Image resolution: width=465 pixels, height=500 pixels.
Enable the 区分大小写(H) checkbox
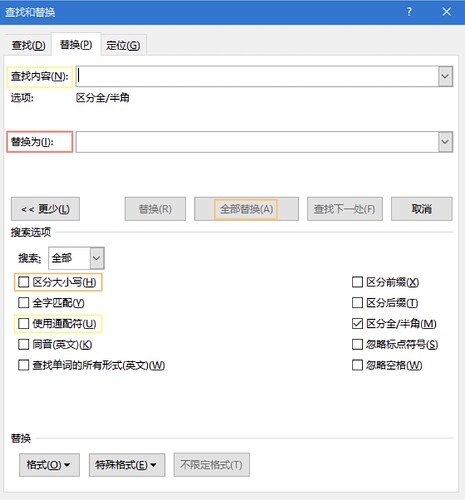coord(24,282)
